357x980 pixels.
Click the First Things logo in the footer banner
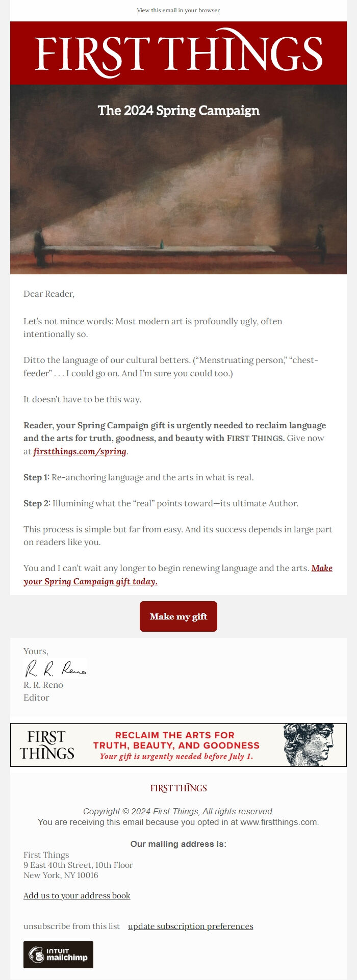click(48, 744)
